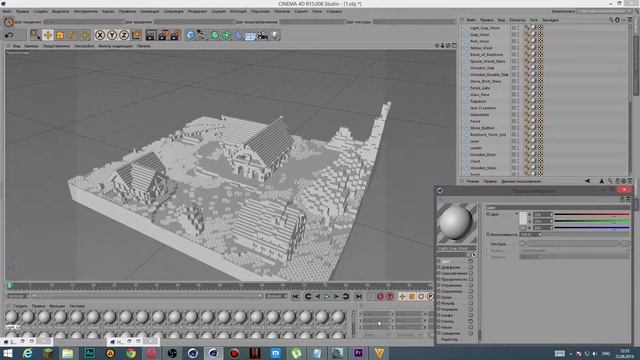Select the Move tool
640x360 pixels.
(48, 35)
